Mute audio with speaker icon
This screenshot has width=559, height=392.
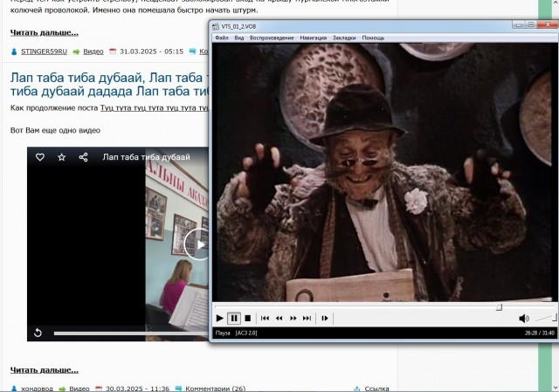pyautogui.click(x=524, y=319)
